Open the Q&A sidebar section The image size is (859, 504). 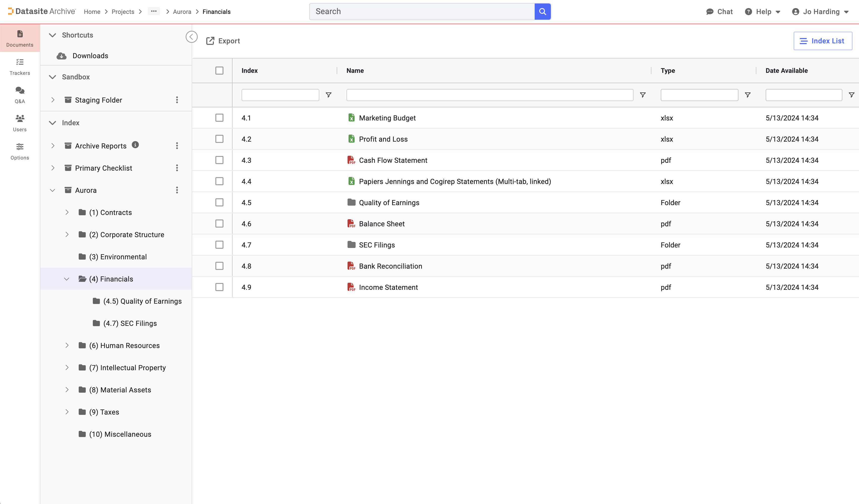click(20, 95)
